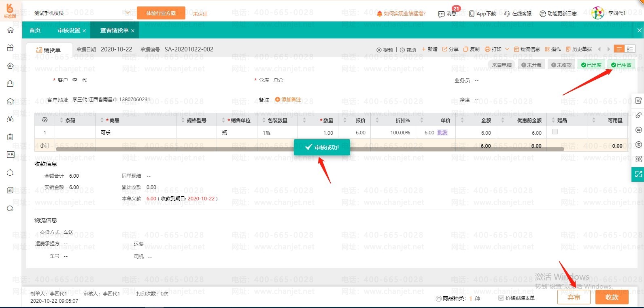This screenshot has height=308, width=644.
Task: Click the money bag icon in left sidebar
Action: click(x=11, y=119)
